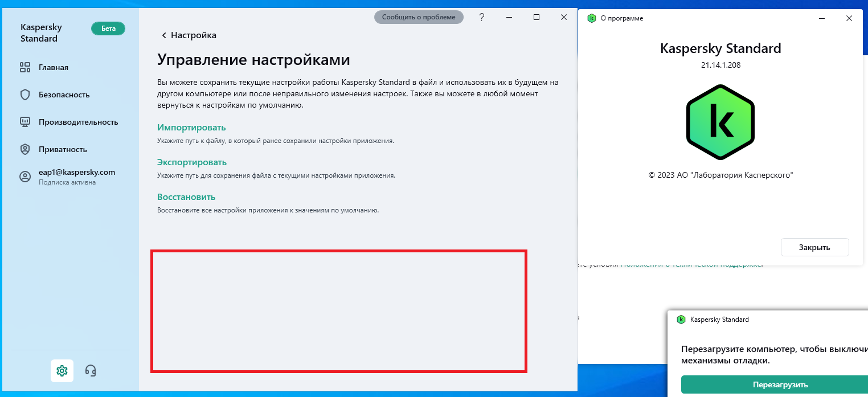Click the Подписка активна status text
The image size is (868, 397).
coord(67,183)
